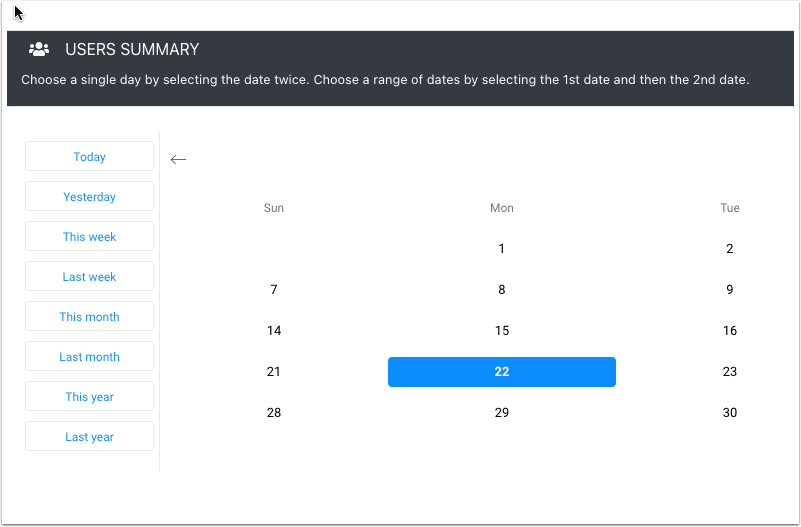Click date 23 next to highlighted day
801x527 pixels.
[730, 372]
